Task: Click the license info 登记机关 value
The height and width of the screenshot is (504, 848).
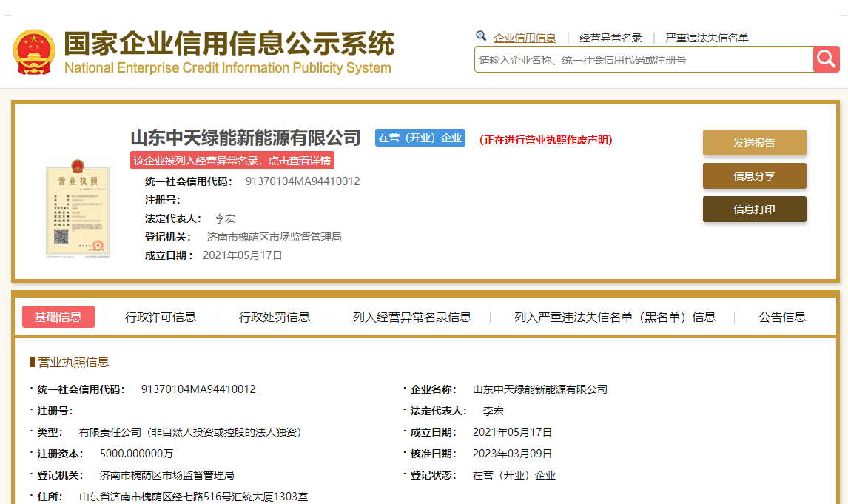Action: click(167, 475)
